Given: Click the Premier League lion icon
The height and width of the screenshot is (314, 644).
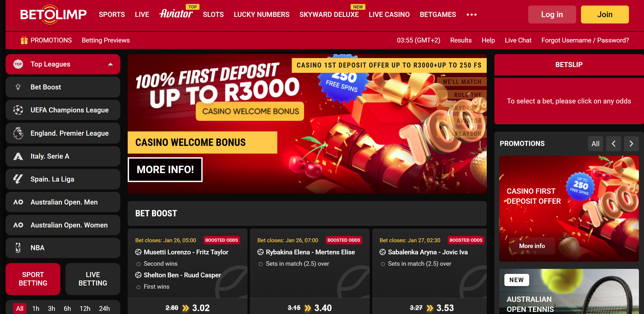Looking at the screenshot, I should click(x=18, y=133).
